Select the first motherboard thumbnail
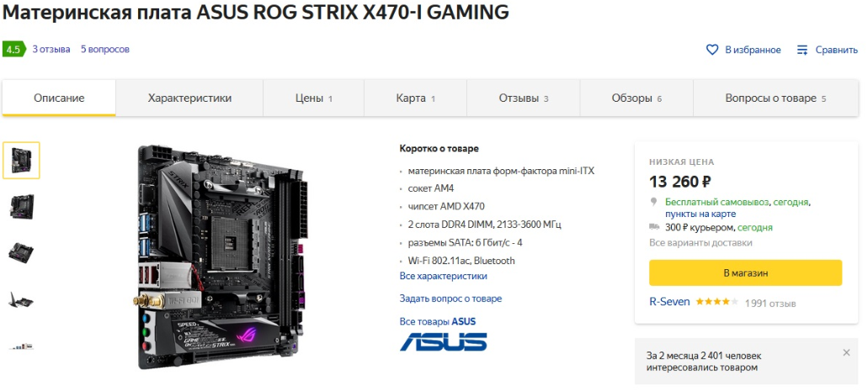This screenshot has height=392, width=868. tap(21, 161)
